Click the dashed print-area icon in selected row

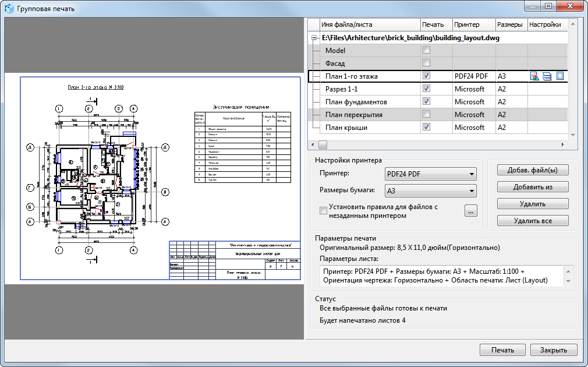(x=560, y=76)
